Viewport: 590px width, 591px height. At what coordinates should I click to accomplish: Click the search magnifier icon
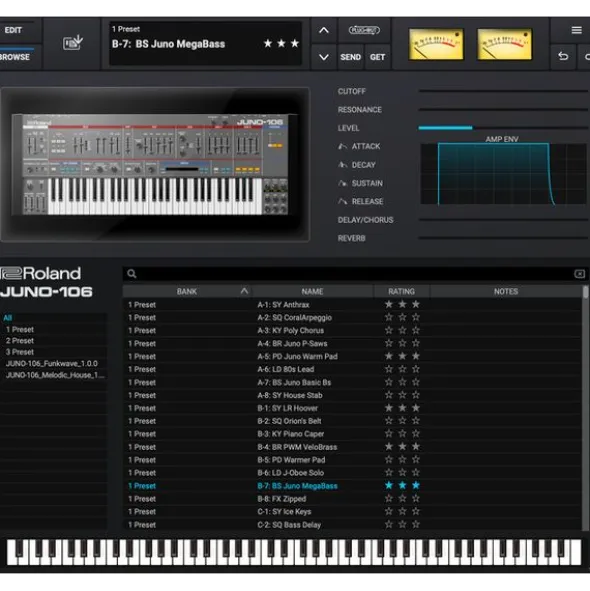131,274
